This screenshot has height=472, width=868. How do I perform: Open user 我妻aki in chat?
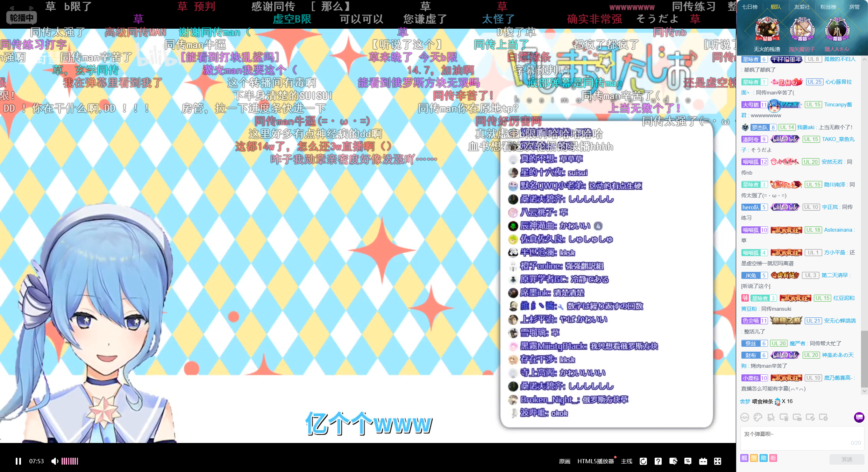(x=806, y=127)
